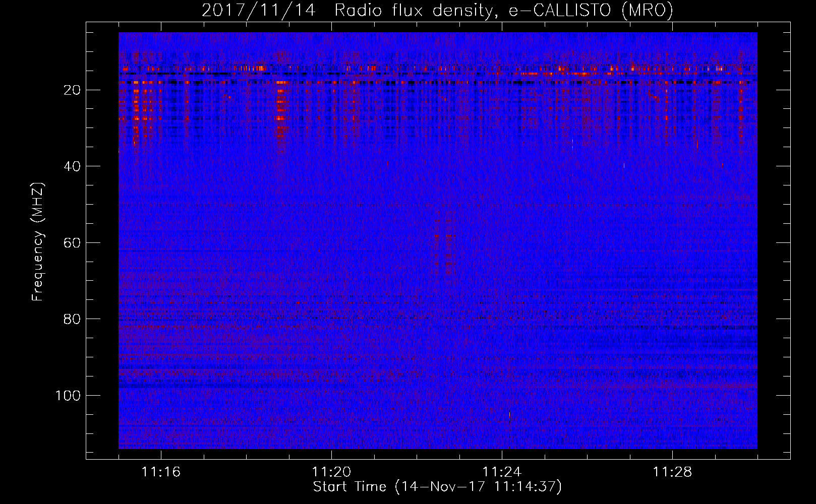The image size is (816, 504).
Task: Click the 100 frequency tick label
Action: 69,396
